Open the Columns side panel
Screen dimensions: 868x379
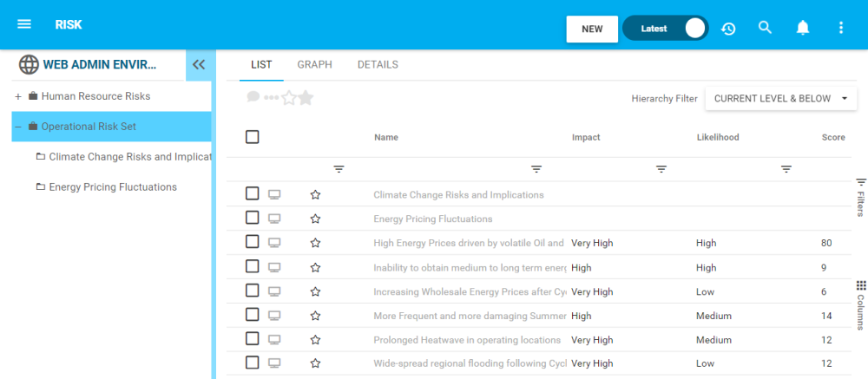(861, 305)
